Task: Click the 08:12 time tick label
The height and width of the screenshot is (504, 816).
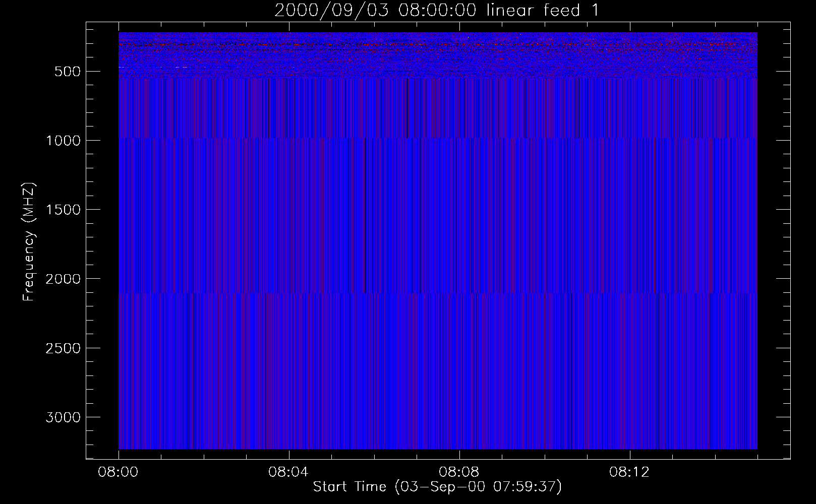Action: 629,472
